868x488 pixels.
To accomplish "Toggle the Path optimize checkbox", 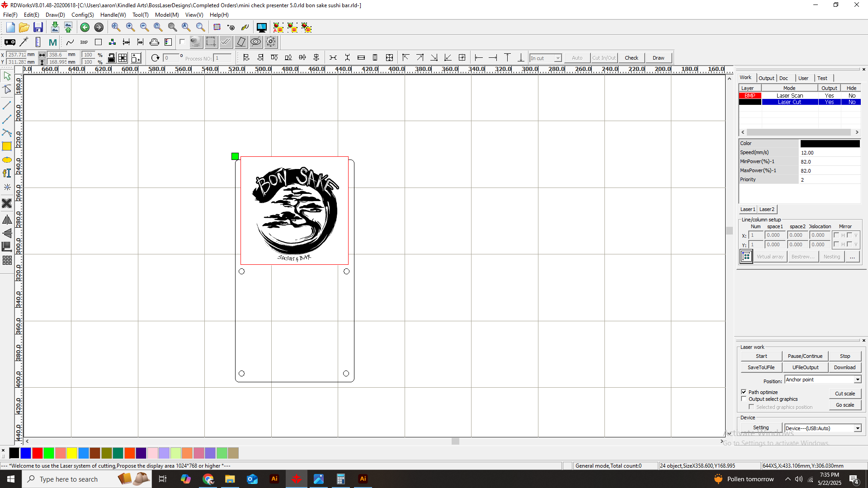I will point(744,392).
